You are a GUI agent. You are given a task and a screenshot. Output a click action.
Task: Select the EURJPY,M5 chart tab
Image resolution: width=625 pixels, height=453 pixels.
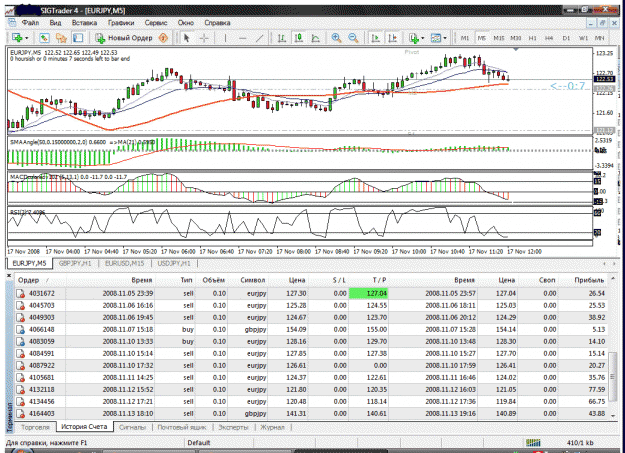pos(29,263)
